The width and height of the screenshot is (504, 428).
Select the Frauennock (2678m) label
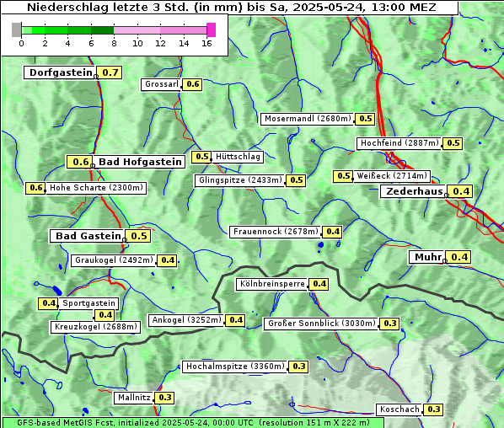(x=276, y=232)
